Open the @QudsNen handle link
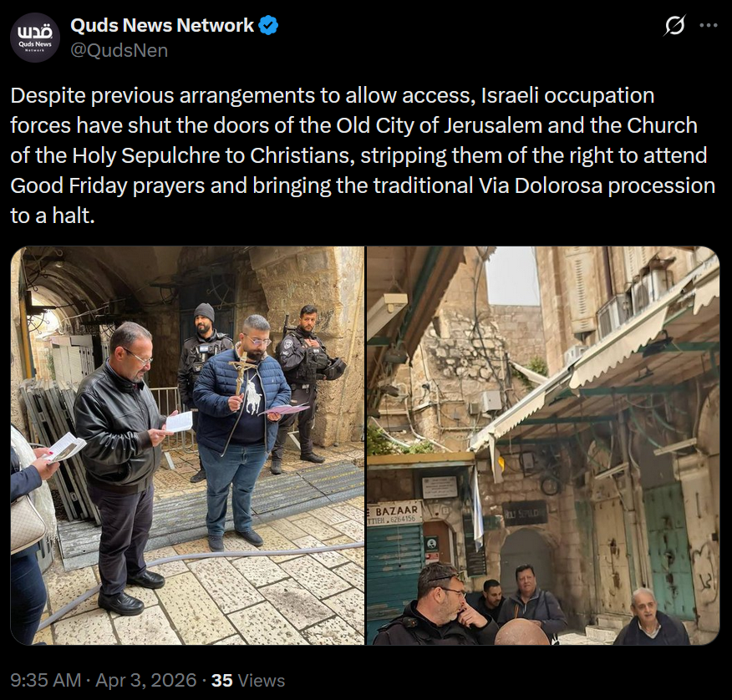The image size is (732, 700). [x=119, y=50]
